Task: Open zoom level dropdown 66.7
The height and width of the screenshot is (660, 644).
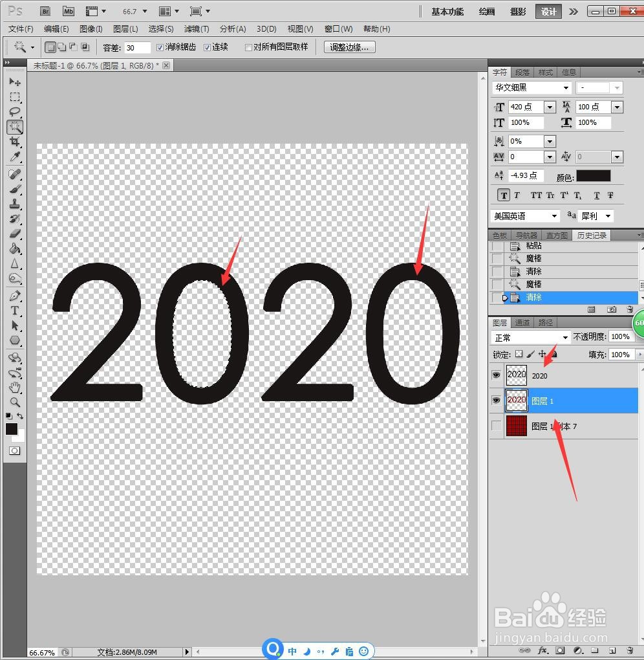Action: [145, 12]
